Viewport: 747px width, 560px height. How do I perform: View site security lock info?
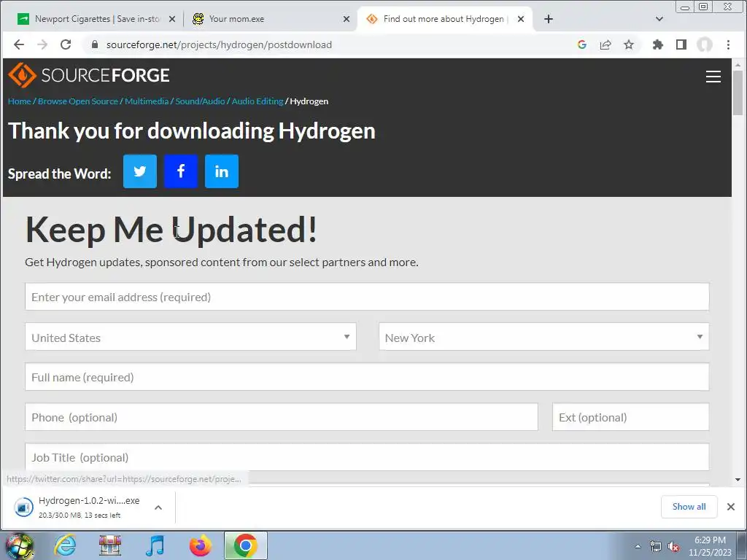95,44
